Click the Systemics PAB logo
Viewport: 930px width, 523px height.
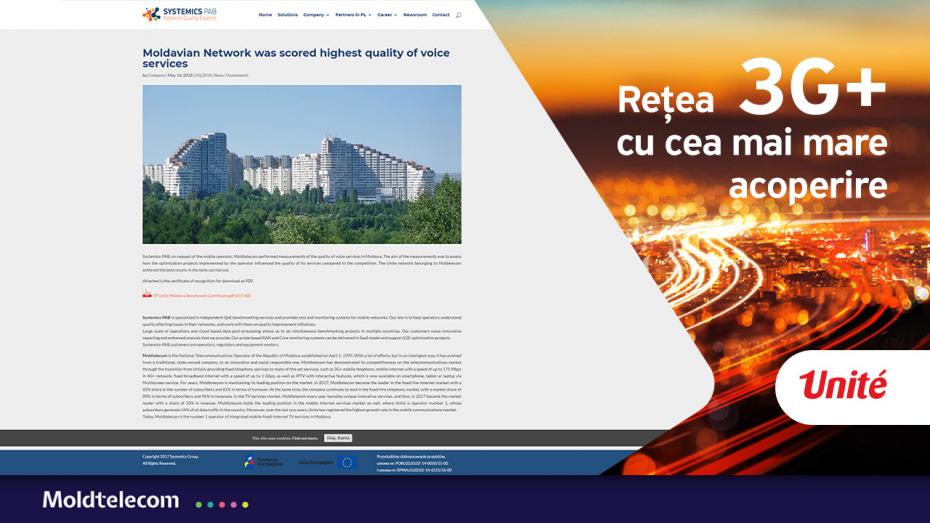[x=180, y=14]
